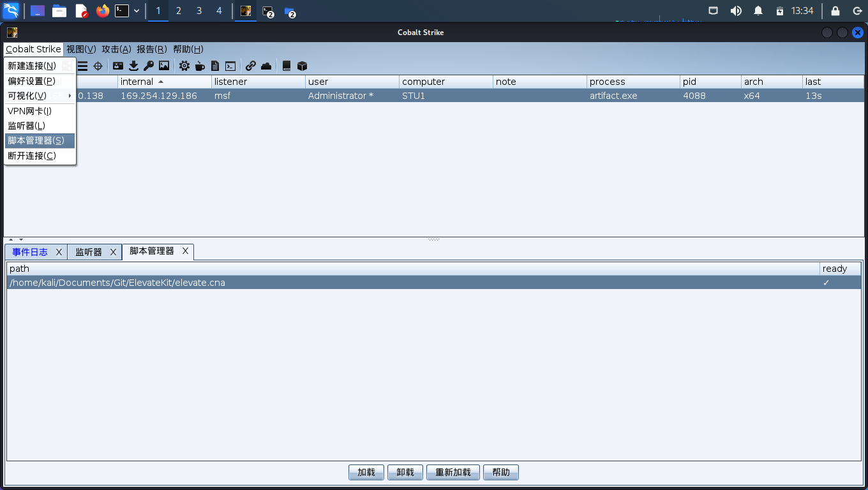The height and width of the screenshot is (490, 868).
Task: Open the 视图 menu
Action: [x=81, y=49]
